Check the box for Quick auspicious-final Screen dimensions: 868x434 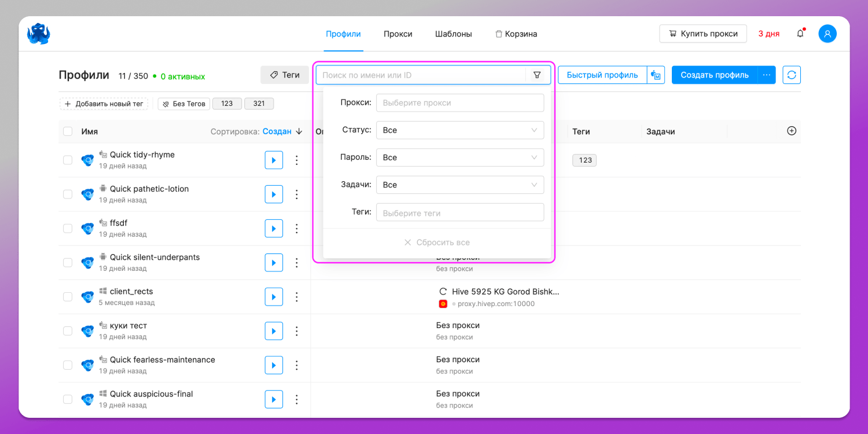pos(68,399)
